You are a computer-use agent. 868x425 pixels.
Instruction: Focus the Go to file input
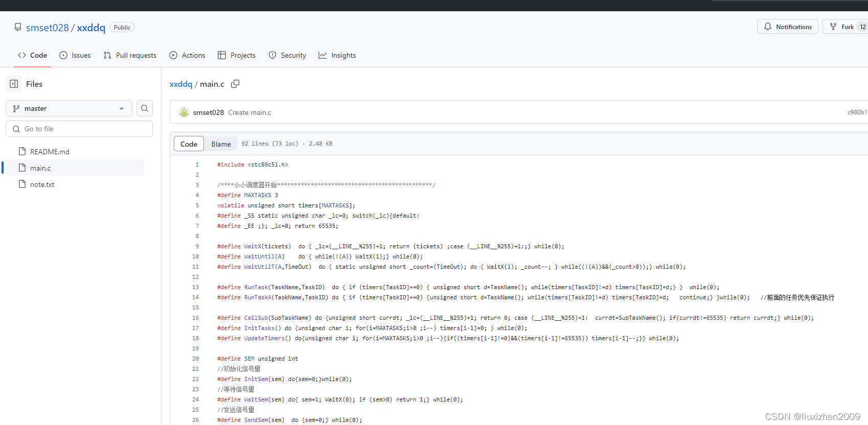[79, 129]
